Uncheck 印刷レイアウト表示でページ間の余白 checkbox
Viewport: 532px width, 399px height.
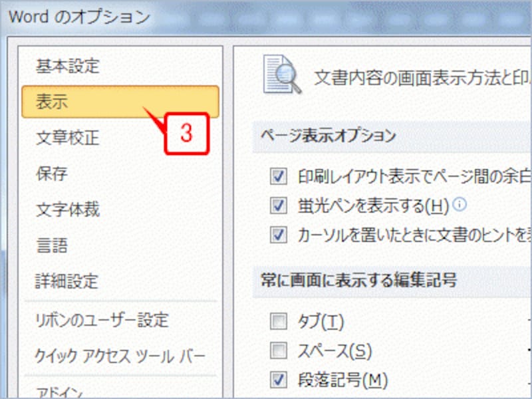[279, 176]
